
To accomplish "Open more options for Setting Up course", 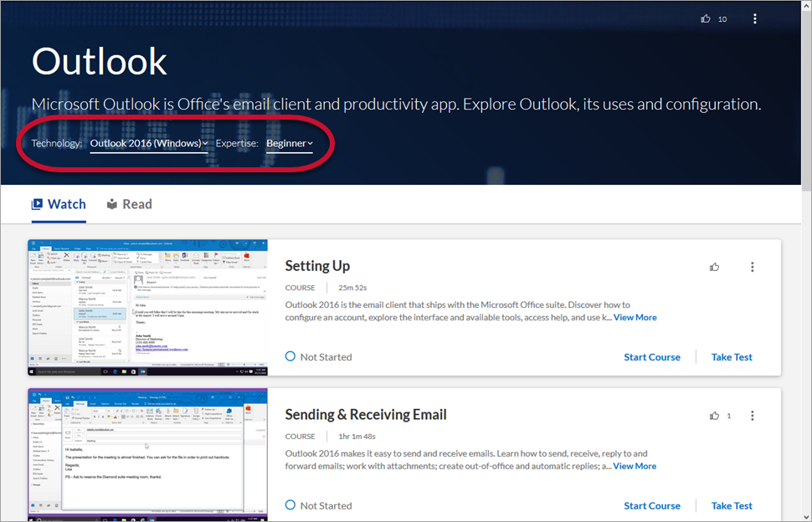I will click(x=752, y=267).
